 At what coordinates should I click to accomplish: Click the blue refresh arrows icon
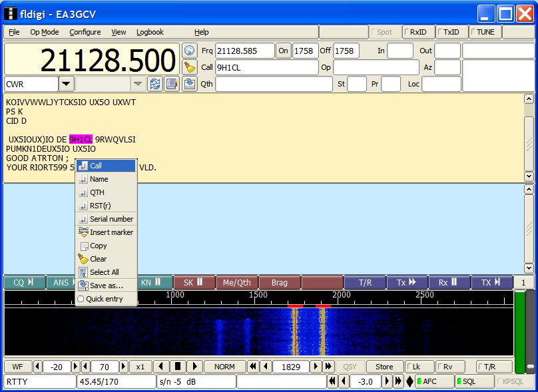[x=155, y=84]
